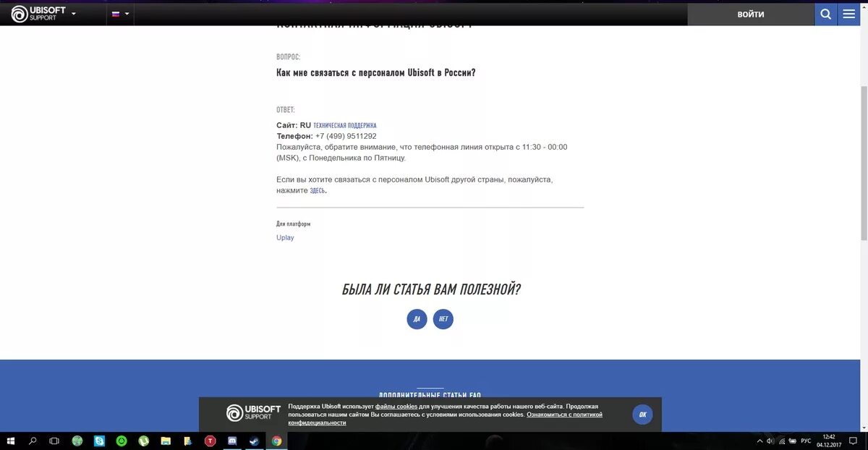This screenshot has width=868, height=450.
Task: Click the volume speaker tray icon
Action: click(x=770, y=441)
